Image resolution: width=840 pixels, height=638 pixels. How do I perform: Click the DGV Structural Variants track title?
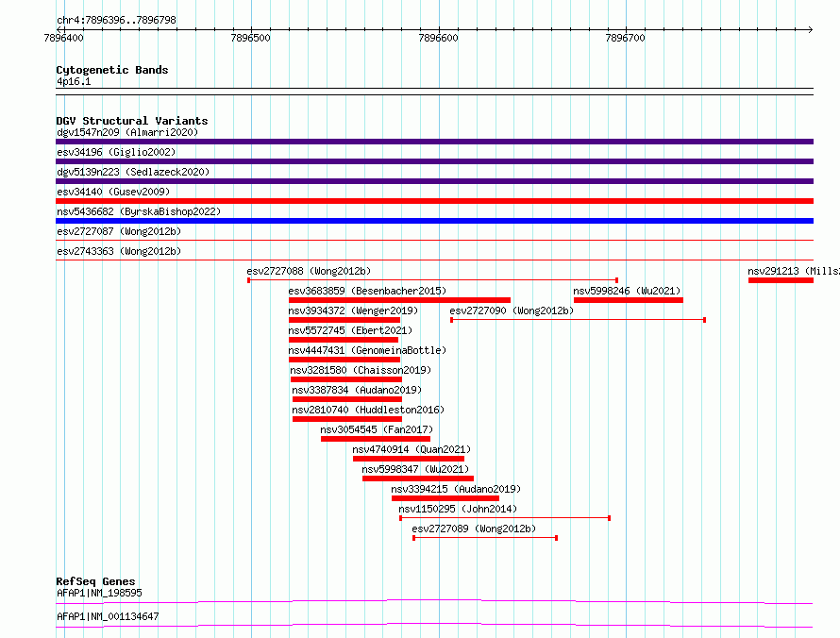click(x=132, y=121)
